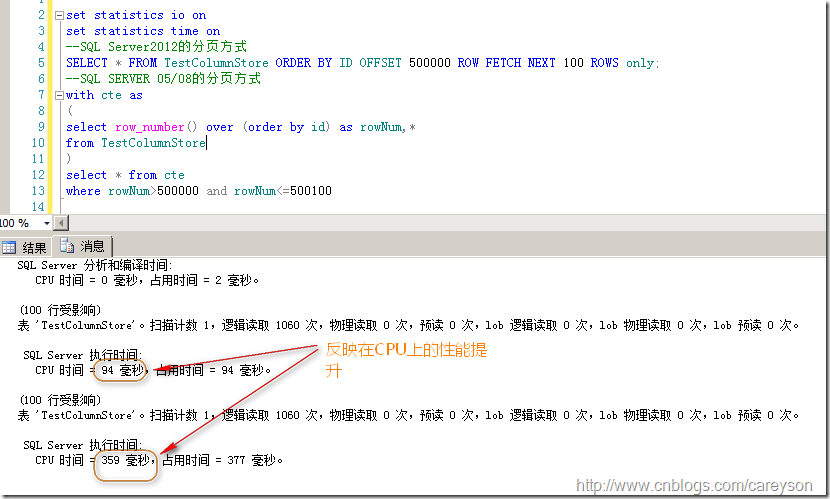
Task: Click the horizontal scrollbar left arrow
Action: tap(61, 223)
